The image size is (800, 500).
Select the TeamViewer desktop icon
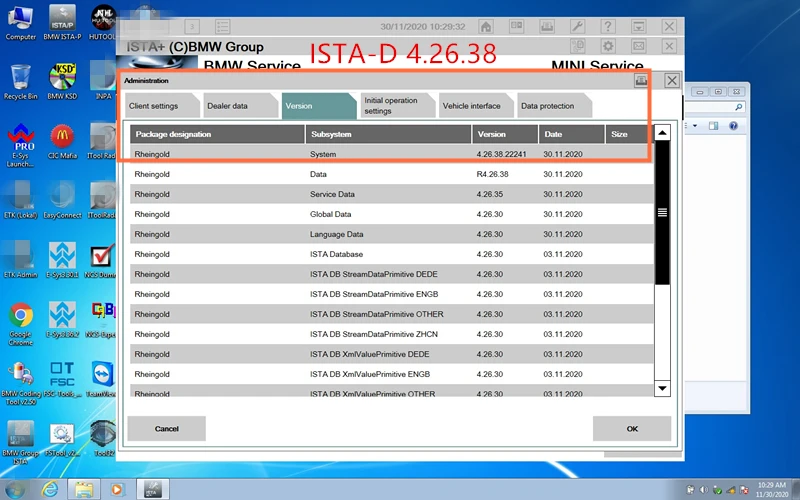point(102,380)
